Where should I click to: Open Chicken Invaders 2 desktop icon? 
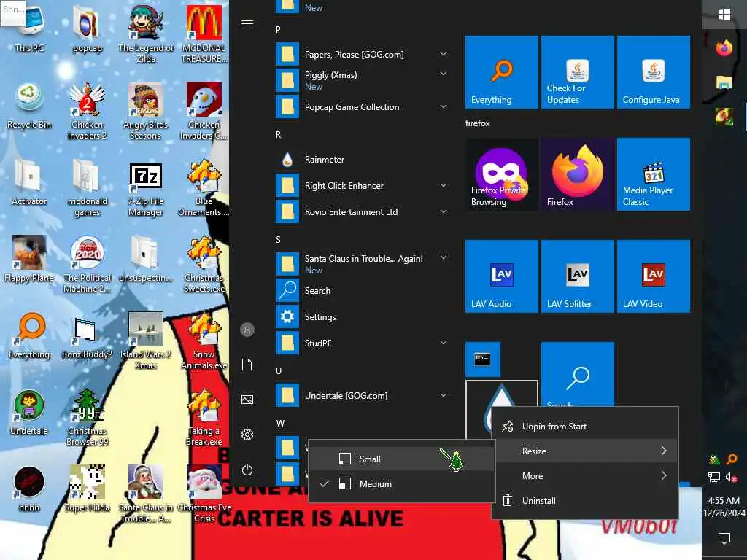[x=88, y=112]
